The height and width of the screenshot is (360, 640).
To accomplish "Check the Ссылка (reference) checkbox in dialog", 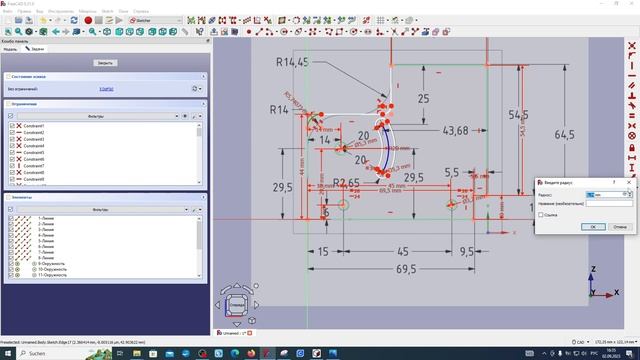I will [541, 215].
